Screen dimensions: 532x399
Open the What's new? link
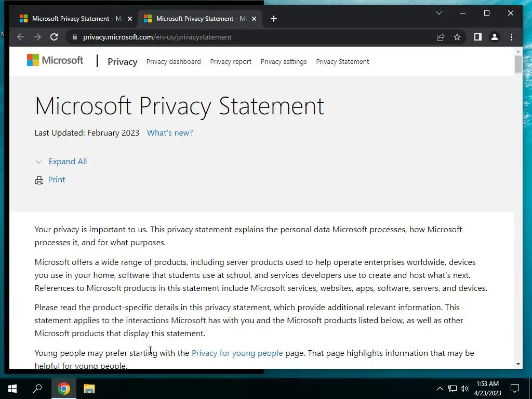170,132
